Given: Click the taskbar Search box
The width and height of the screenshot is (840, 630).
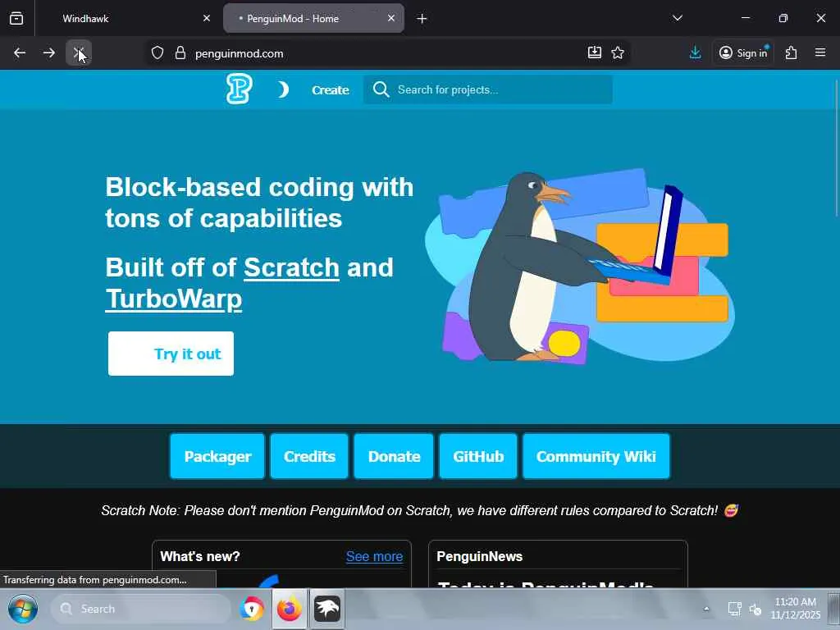Looking at the screenshot, I should [x=140, y=609].
